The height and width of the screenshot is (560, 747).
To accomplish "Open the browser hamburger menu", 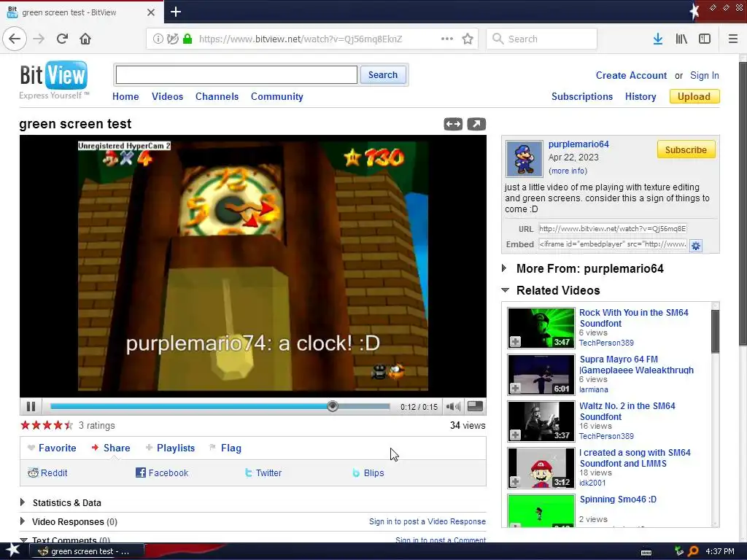I will [733, 39].
